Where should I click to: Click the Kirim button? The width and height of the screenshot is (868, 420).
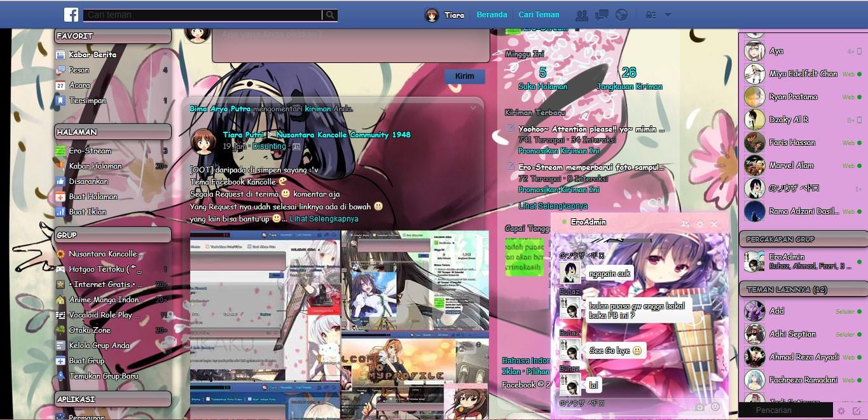[x=464, y=76]
